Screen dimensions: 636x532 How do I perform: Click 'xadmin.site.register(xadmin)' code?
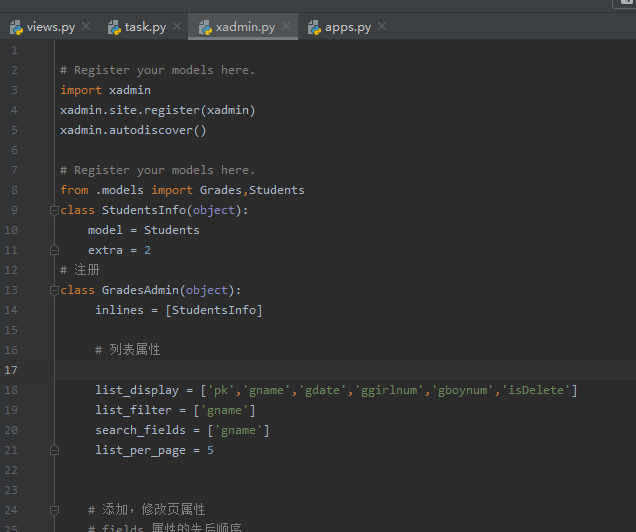tap(158, 110)
